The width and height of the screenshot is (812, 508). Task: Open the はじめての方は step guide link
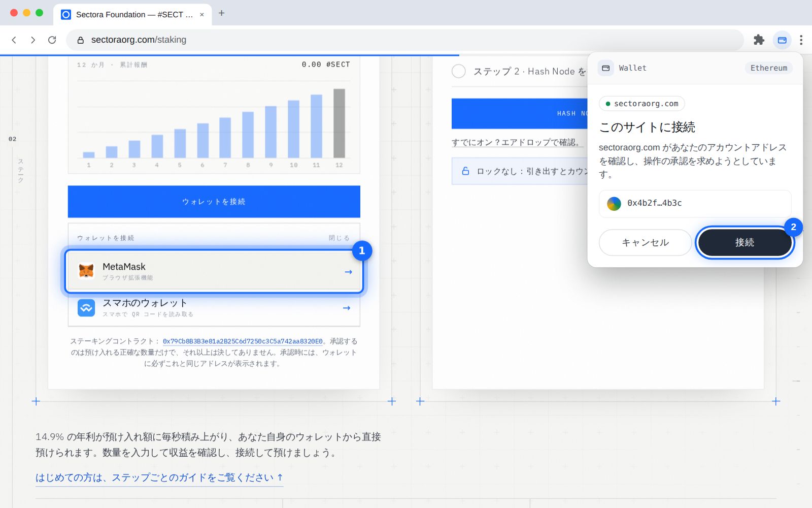pos(159,478)
